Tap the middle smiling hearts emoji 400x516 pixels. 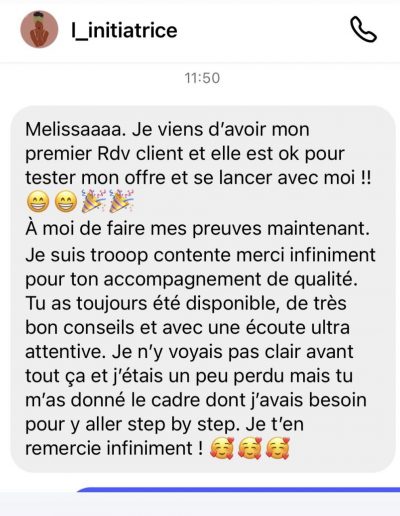(250, 448)
